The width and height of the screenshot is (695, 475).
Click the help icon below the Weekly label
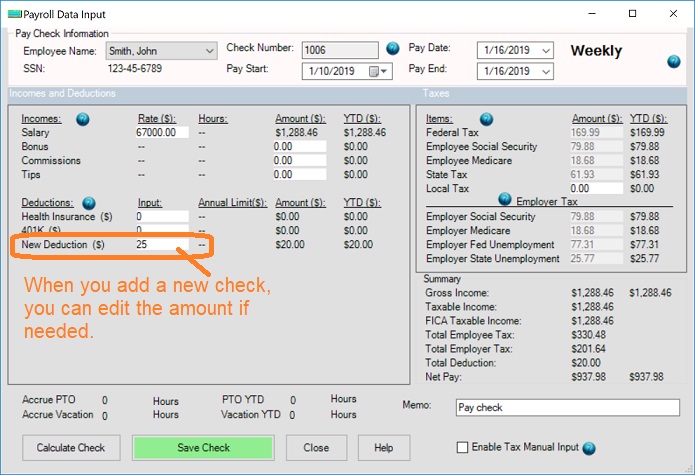(674, 62)
